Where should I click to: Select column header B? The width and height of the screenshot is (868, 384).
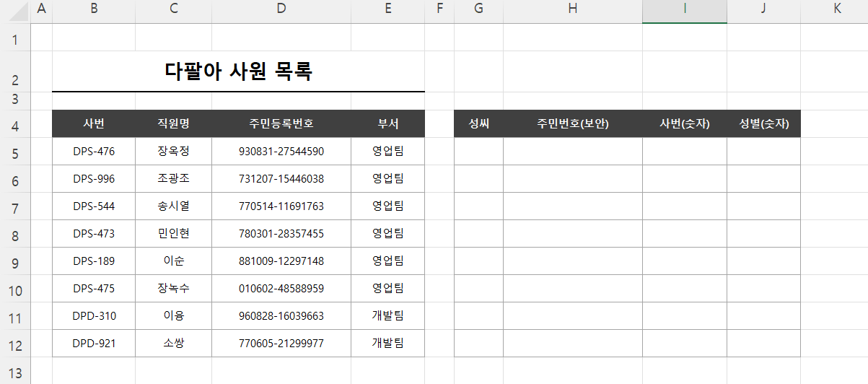pos(94,12)
